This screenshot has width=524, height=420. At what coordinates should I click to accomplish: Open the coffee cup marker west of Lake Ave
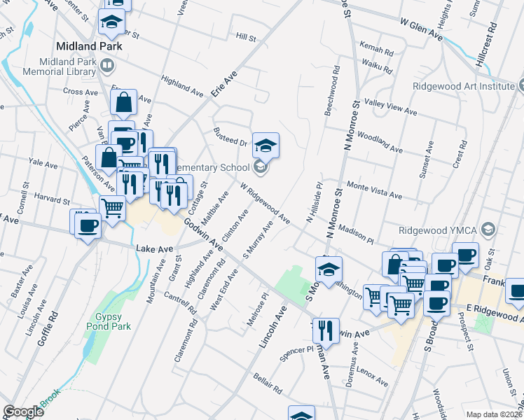point(88,227)
